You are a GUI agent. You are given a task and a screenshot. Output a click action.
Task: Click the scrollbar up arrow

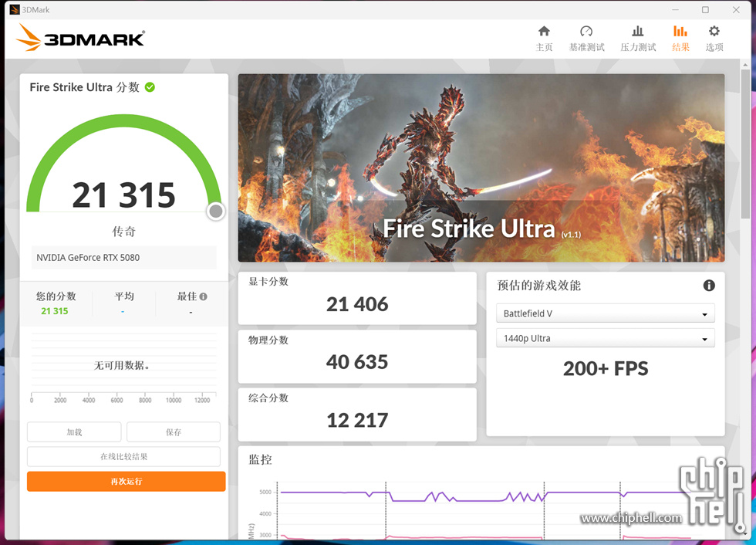[x=745, y=64]
